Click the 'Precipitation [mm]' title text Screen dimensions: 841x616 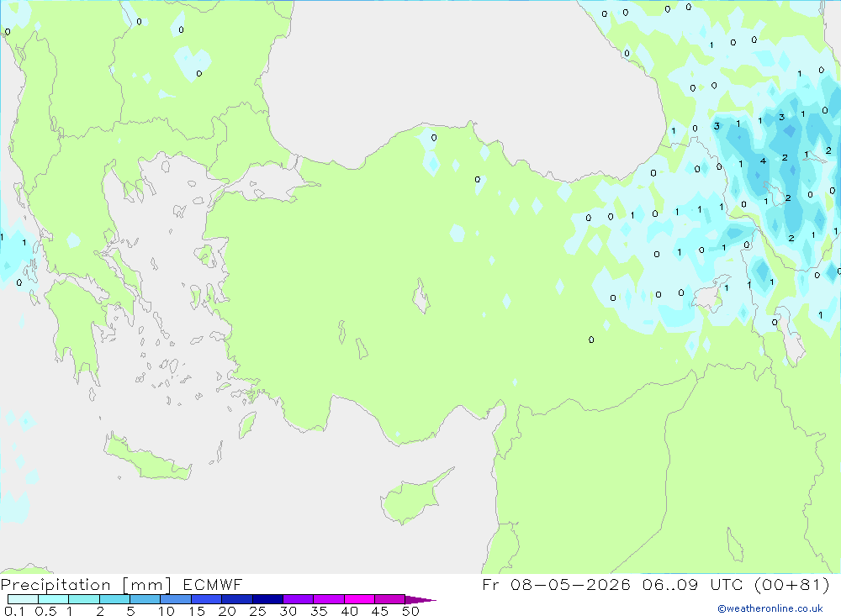pos(86,585)
